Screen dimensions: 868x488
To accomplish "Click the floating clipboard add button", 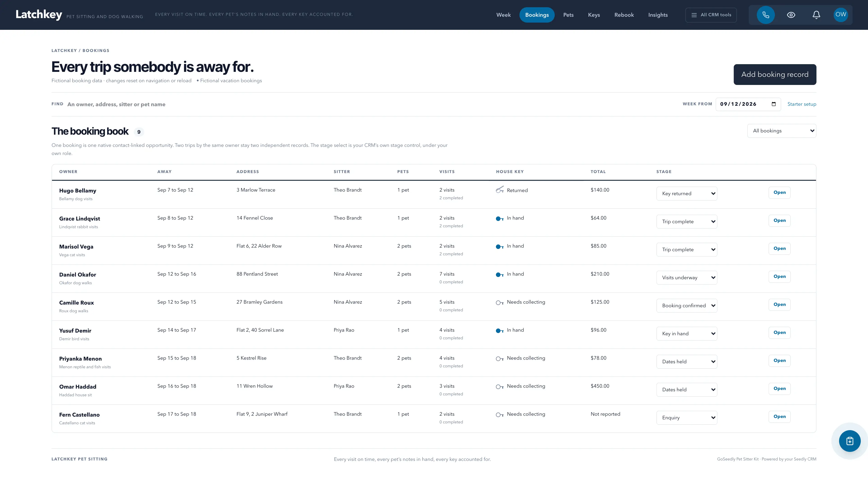I will coord(849,441).
